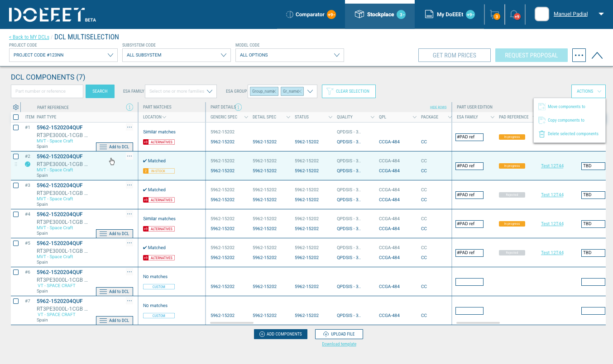This screenshot has width=613, height=364.
Task: Click the user avatar thumbnail
Action: coord(541,14)
